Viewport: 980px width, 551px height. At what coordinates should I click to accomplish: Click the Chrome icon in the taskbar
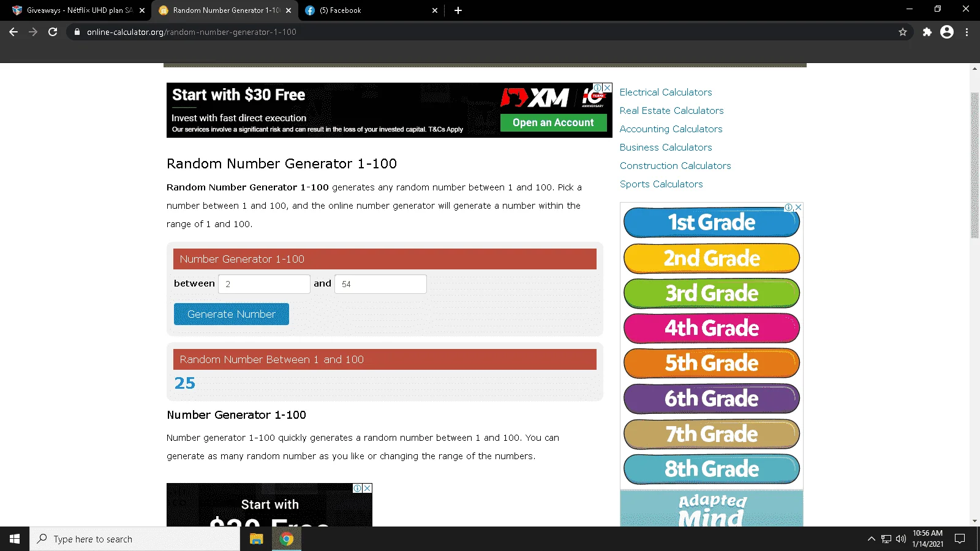[286, 539]
